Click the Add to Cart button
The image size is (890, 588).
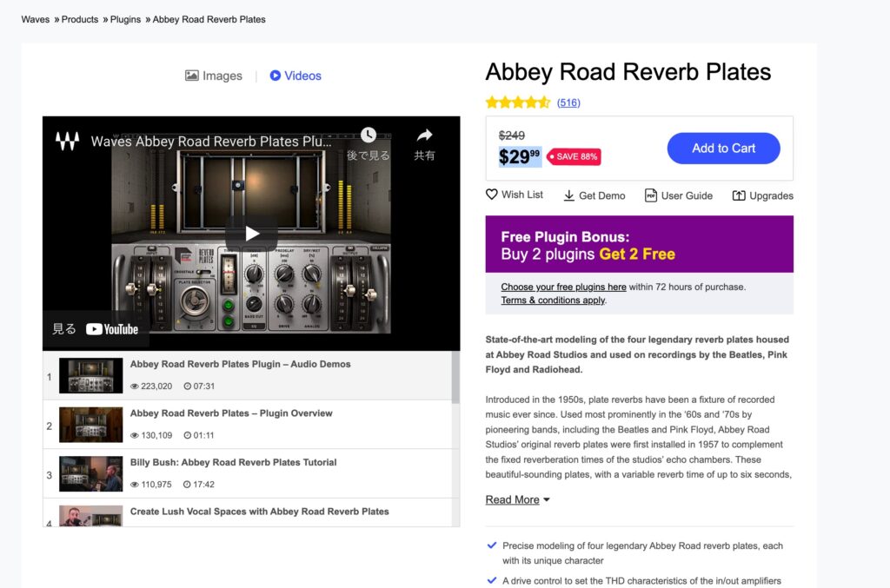723,149
